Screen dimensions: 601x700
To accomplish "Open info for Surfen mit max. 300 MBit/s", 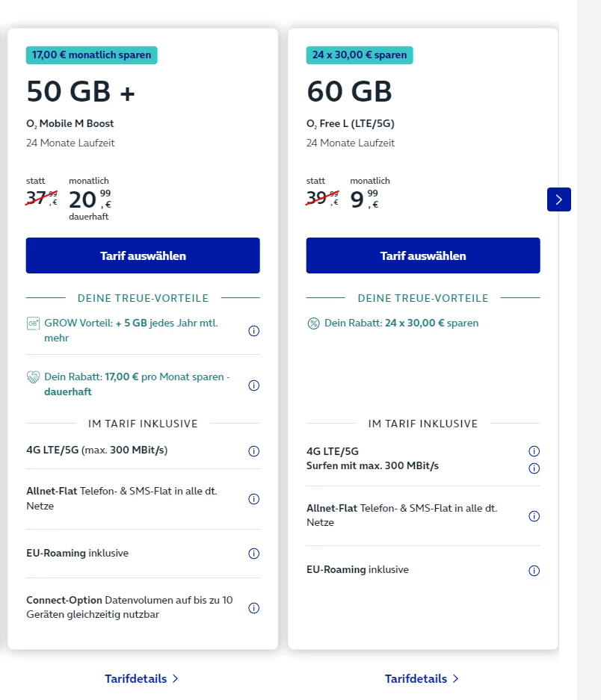I will 534,468.
